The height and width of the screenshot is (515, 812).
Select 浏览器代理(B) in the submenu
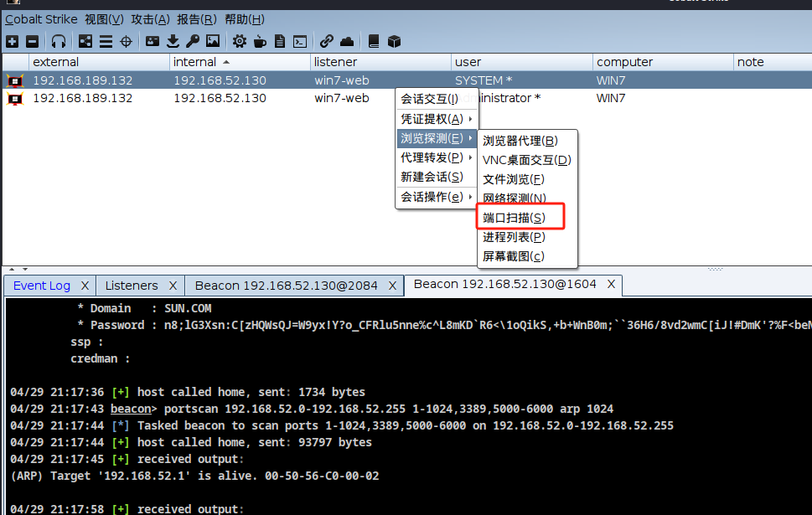click(x=526, y=141)
